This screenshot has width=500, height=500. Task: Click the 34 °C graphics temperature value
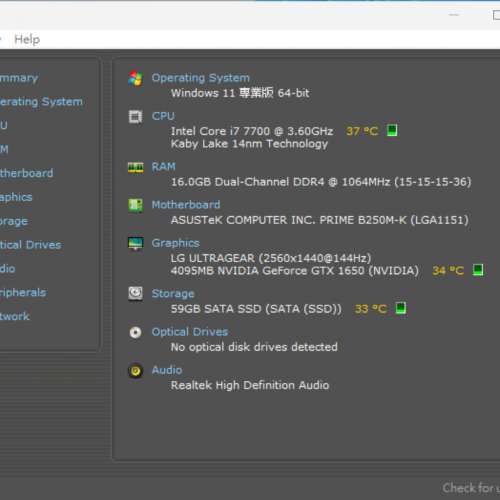(x=448, y=270)
